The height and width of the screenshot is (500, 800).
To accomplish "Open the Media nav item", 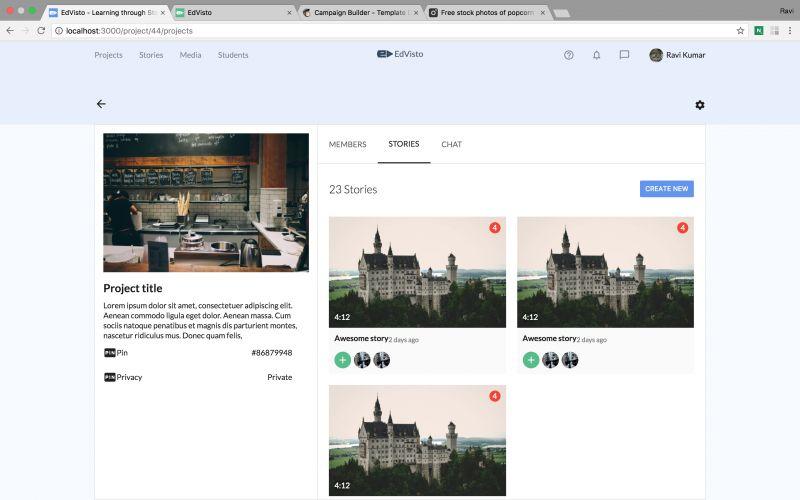I will point(190,55).
